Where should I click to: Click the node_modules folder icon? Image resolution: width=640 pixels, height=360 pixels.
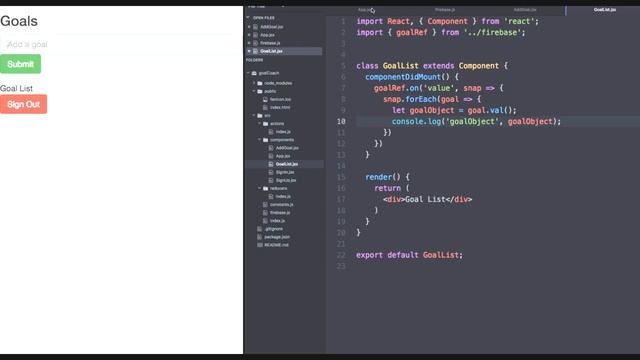(x=260, y=83)
